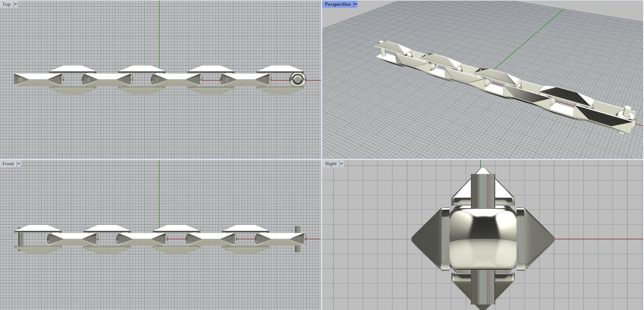644x310 pixels.
Task: Pick the left triangular wing in Right view
Action: pos(427,239)
